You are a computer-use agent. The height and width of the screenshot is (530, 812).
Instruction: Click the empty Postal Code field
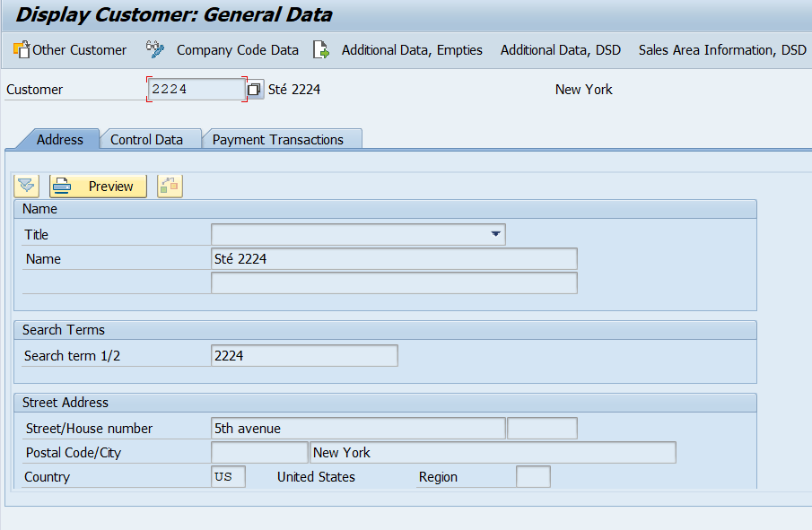pyautogui.click(x=259, y=452)
